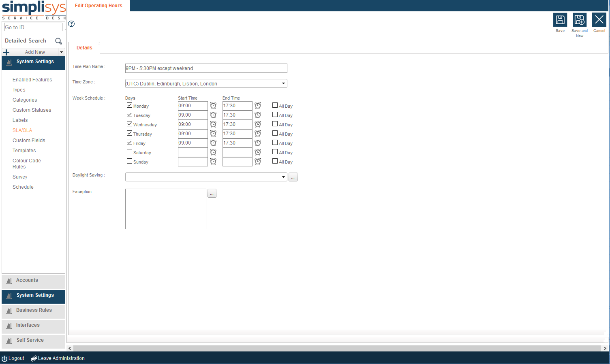
Task: Click the Time Plan Name field
Action: pos(206,68)
